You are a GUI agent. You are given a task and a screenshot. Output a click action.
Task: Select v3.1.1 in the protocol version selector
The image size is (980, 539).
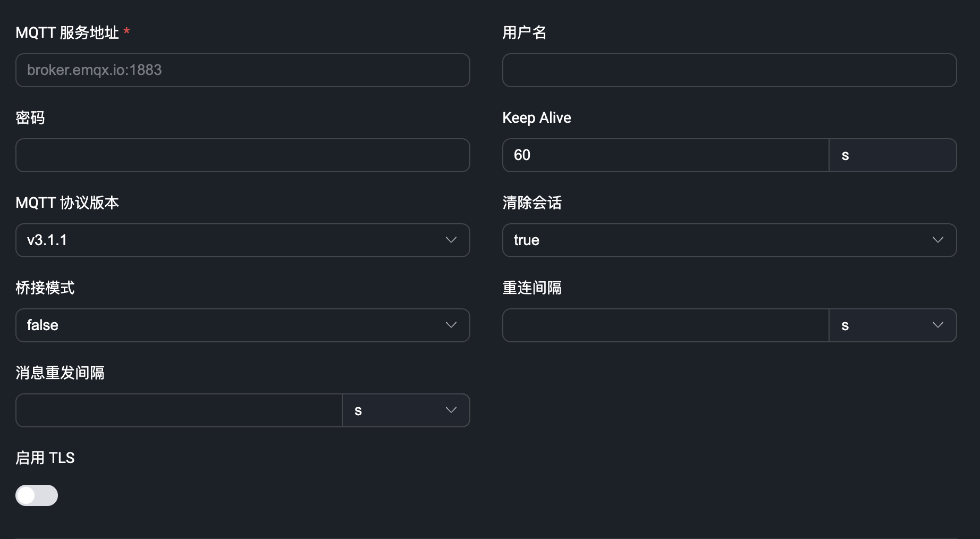point(242,240)
